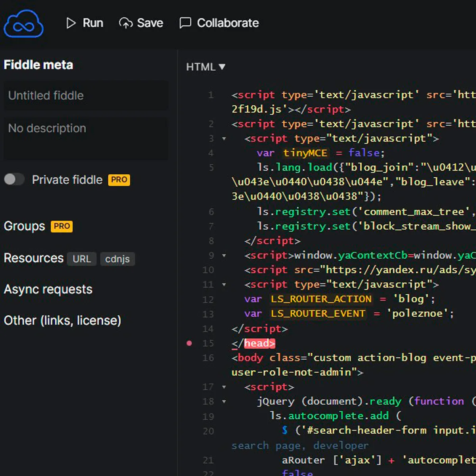Image resolution: width=476 pixels, height=476 pixels.
Task: Open the HTML language dropdown
Action: pyautogui.click(x=205, y=67)
